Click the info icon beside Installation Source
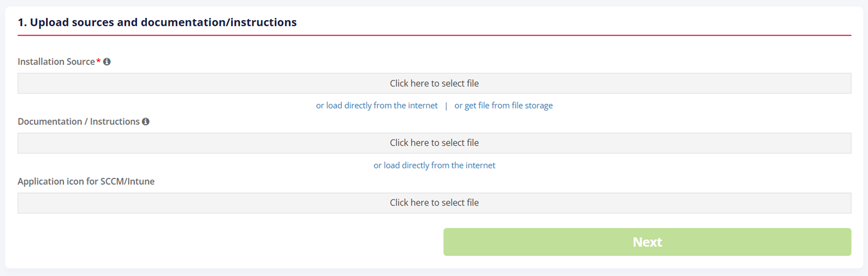This screenshot has width=868, height=276. (x=107, y=62)
